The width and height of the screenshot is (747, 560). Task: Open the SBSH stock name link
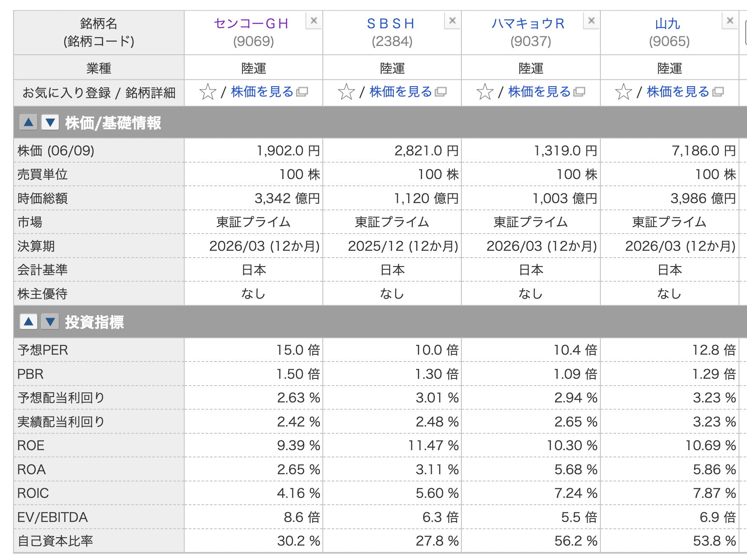(x=390, y=24)
